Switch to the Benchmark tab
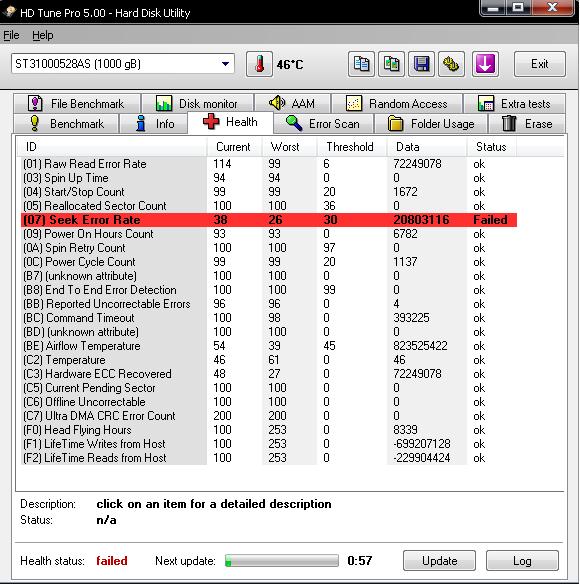This screenshot has height=584, width=580. pyautogui.click(x=66, y=124)
